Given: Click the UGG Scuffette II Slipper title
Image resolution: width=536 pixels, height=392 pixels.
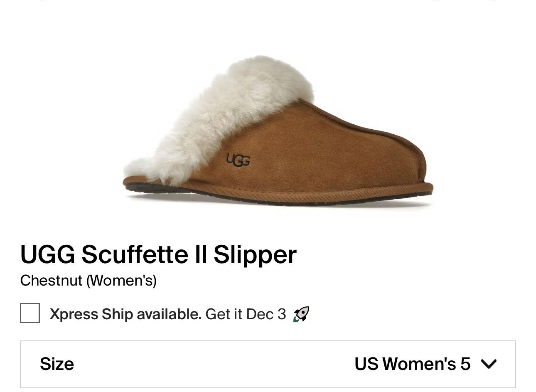Looking at the screenshot, I should pyautogui.click(x=158, y=254).
